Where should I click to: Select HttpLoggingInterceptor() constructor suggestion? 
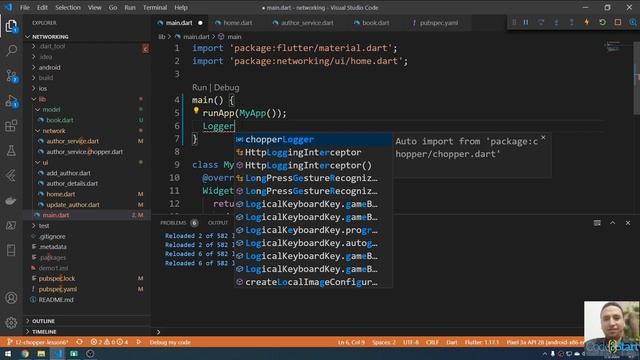[x=313, y=165]
